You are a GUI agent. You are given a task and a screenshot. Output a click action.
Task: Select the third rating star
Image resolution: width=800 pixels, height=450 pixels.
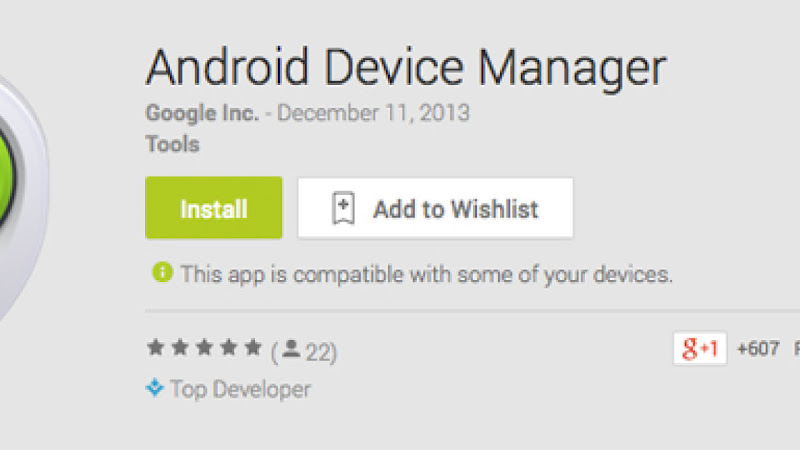click(204, 347)
